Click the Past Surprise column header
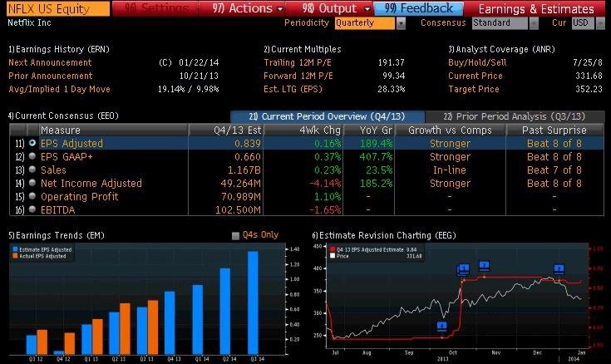The width and height of the screenshot is (611, 364). coord(554,130)
